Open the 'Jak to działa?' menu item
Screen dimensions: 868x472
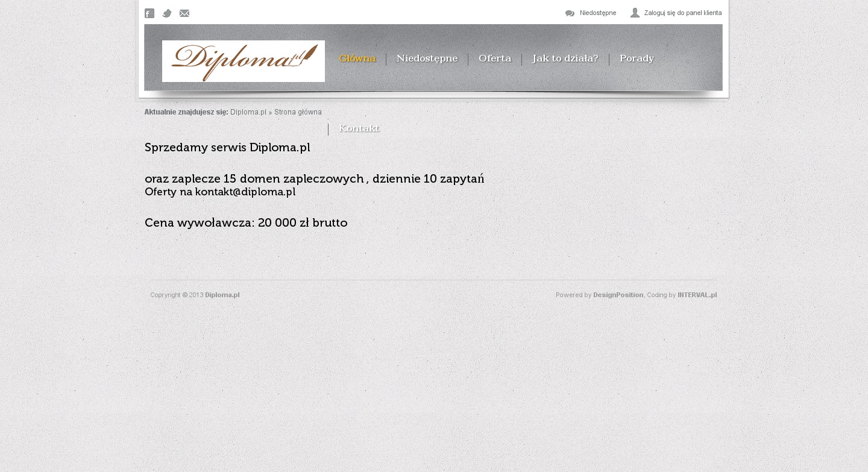click(565, 58)
